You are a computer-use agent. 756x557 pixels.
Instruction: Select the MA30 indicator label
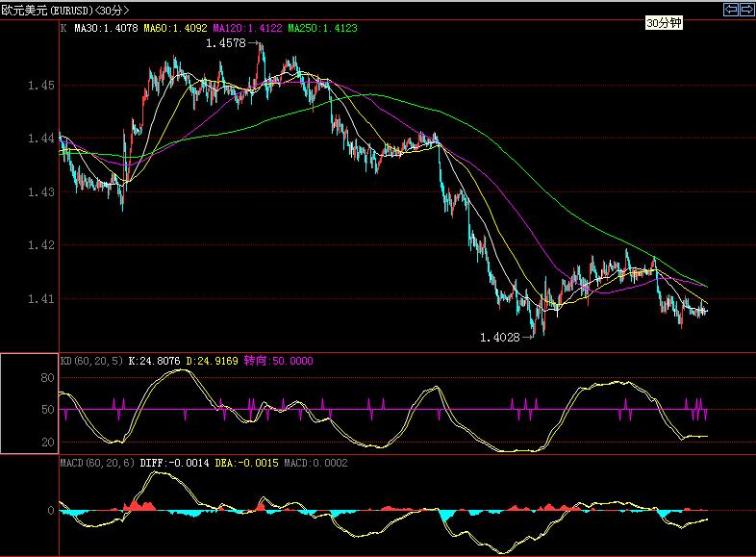point(107,29)
